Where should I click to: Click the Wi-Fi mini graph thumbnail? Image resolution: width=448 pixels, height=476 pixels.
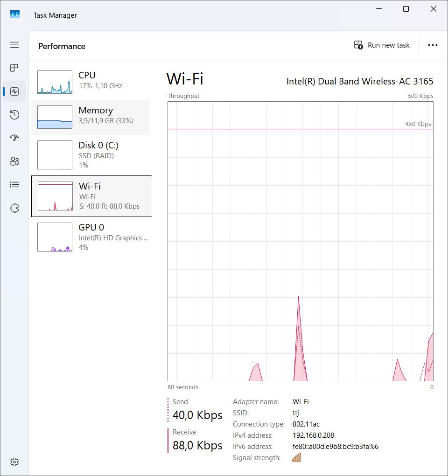coord(55,196)
